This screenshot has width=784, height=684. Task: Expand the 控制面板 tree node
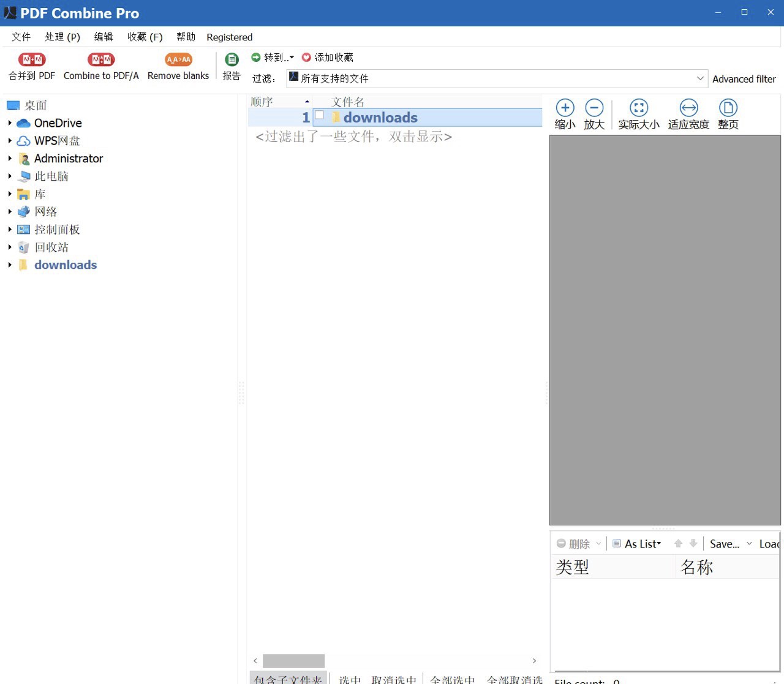point(10,230)
